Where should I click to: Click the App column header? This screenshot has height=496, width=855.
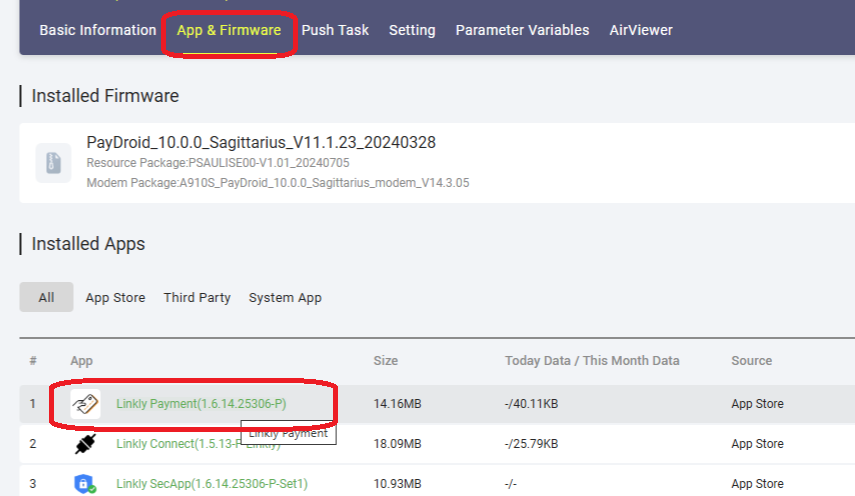click(x=81, y=360)
